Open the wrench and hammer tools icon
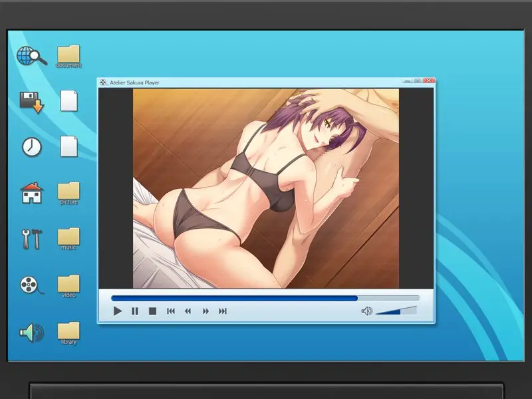Image resolution: width=532 pixels, height=399 pixels. [31, 239]
